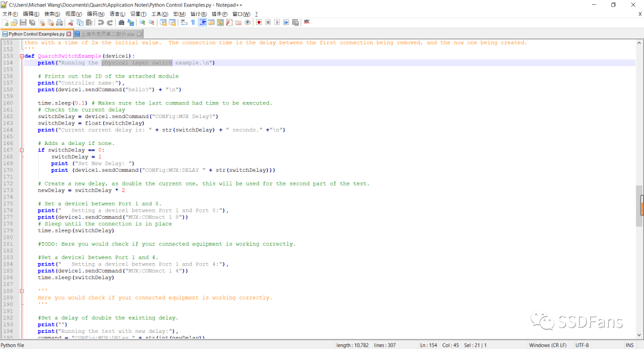Click the vertical scrollbar thumb
Screen dimensions: 644x349
click(639, 206)
